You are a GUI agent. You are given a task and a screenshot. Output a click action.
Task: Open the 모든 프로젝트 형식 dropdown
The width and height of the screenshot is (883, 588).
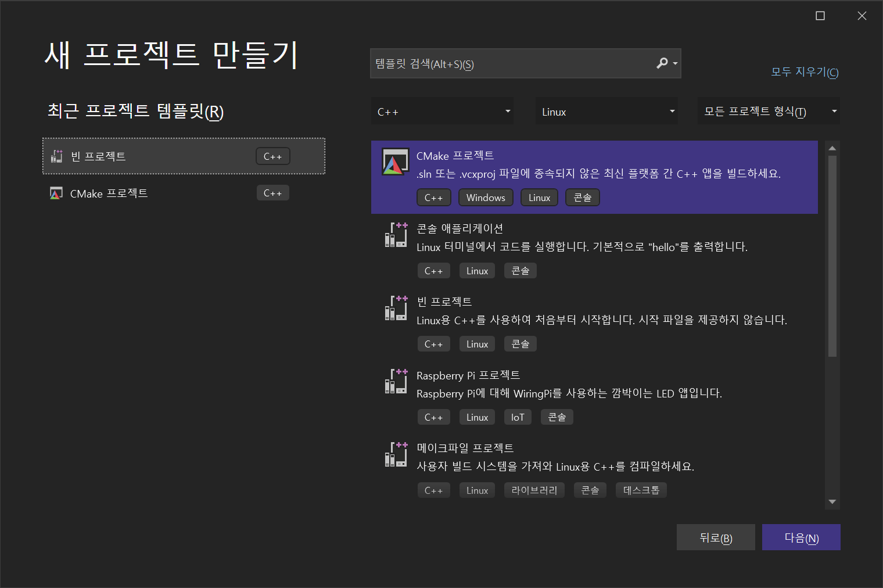tap(769, 111)
